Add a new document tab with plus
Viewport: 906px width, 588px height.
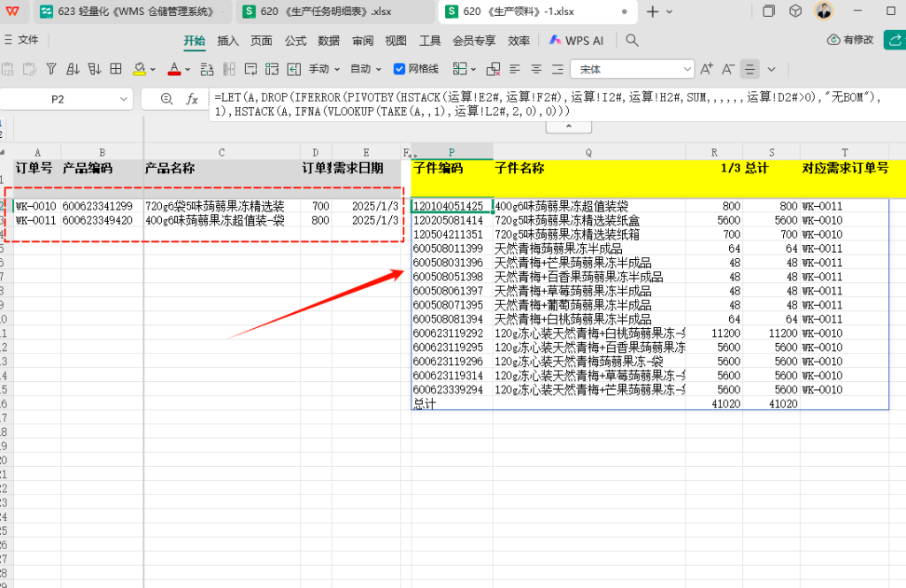click(652, 11)
